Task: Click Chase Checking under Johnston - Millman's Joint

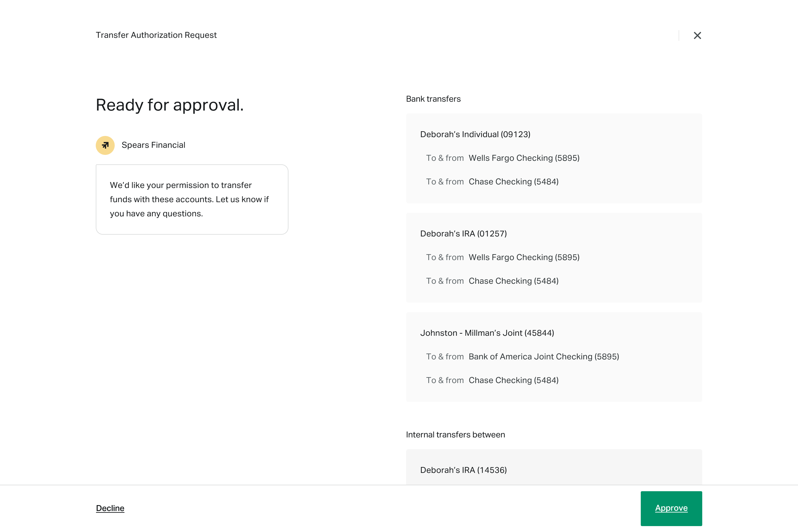Action: tap(513, 381)
